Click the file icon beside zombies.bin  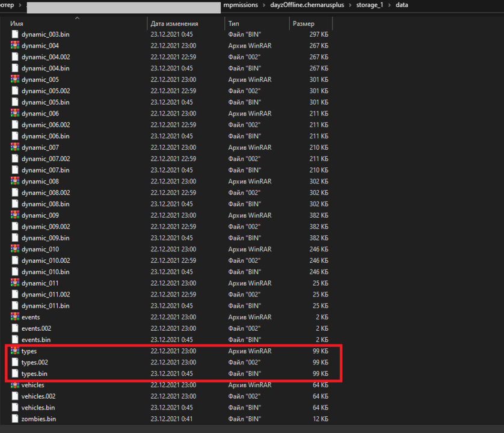coord(15,419)
